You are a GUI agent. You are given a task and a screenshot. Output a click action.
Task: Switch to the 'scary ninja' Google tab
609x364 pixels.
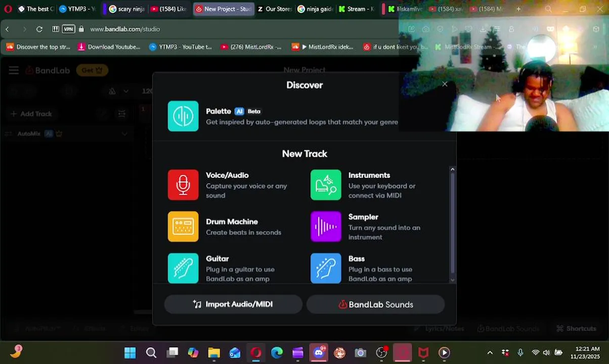[125, 9]
